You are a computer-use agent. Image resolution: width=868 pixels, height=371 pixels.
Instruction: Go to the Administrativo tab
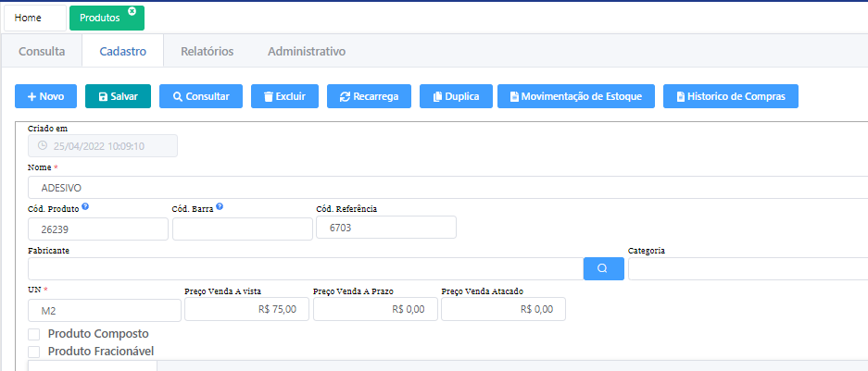[x=306, y=52]
